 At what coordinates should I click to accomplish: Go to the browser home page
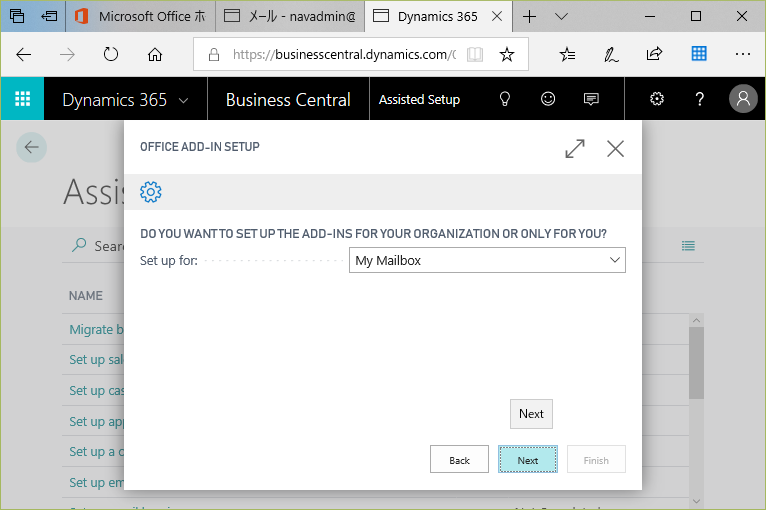(155, 54)
